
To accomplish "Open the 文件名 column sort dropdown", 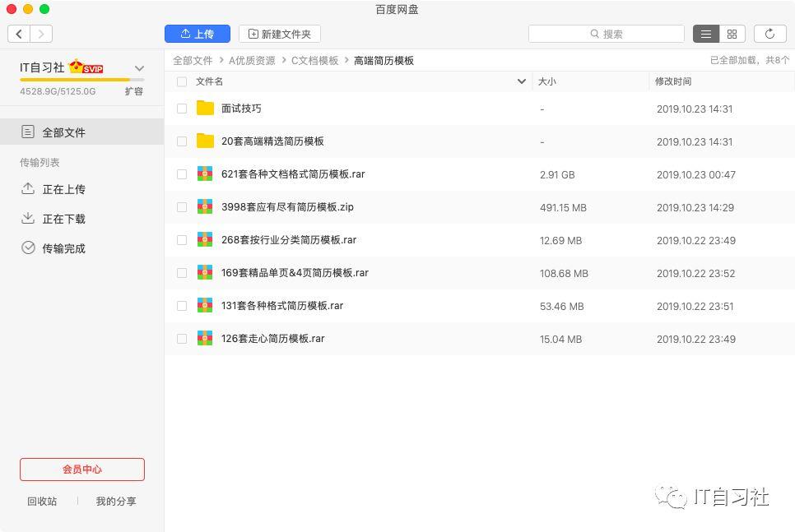I will 521,81.
